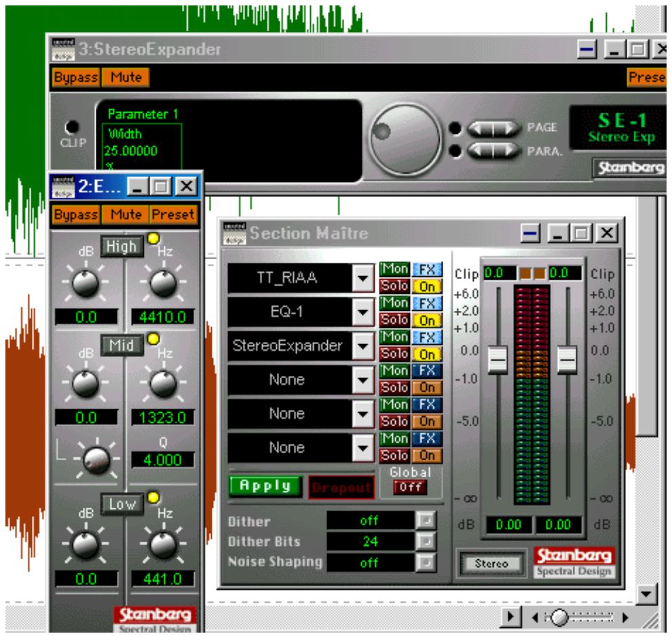Click the Section Maître title bar icon
This screenshot has width=672, height=636.
click(x=235, y=233)
